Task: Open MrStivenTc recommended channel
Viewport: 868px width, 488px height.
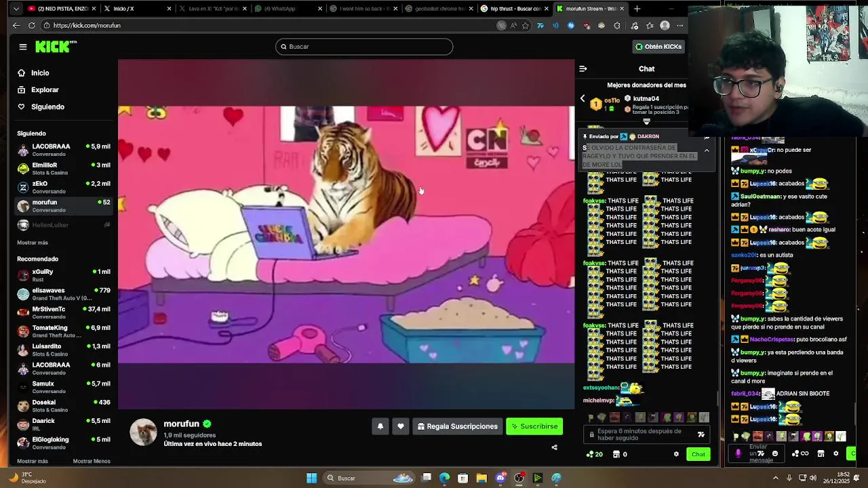Action: tap(64, 312)
